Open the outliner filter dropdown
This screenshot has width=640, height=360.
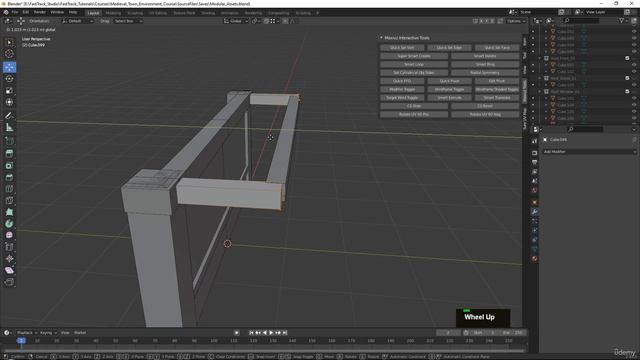(x=622, y=20)
